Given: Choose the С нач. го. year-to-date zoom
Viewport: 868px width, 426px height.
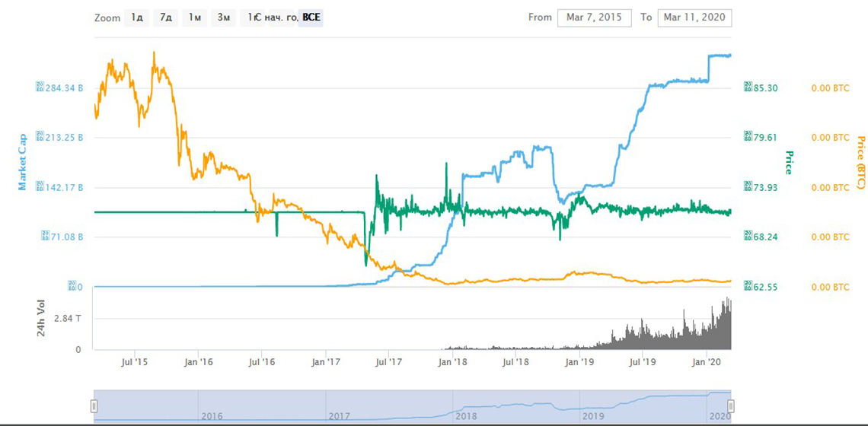Looking at the screenshot, I should pos(268,17).
